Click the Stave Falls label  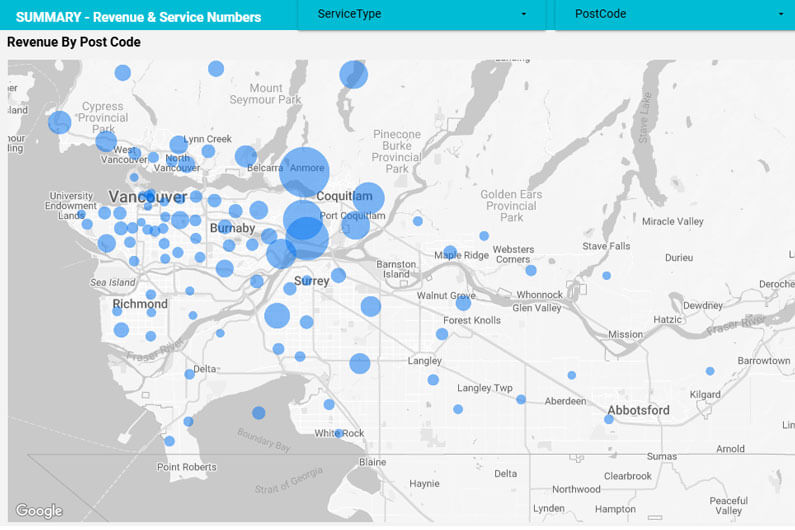pos(606,246)
